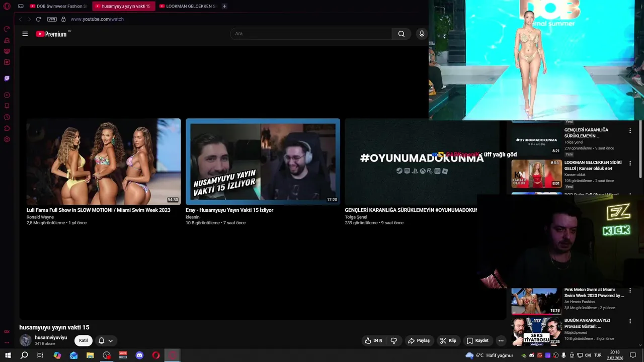Open the weather widget showing 6°C

489,355
